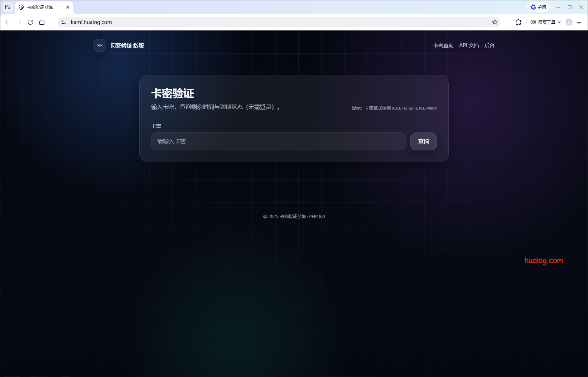Screen dimensions: 588x377
Task: Click the 卡密查询 link in the header
Action: [x=443, y=45]
